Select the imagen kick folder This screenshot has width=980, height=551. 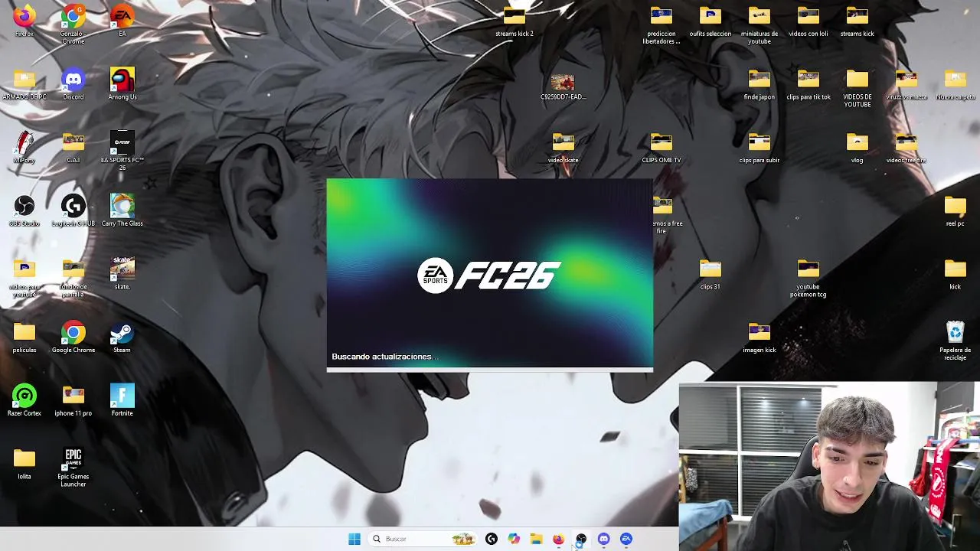[x=759, y=337]
